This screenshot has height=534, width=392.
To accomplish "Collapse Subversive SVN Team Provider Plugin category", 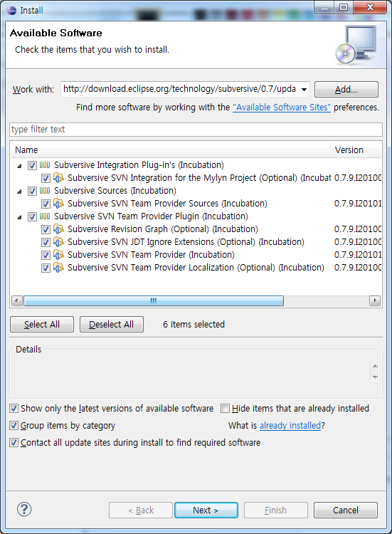I will (x=19, y=217).
